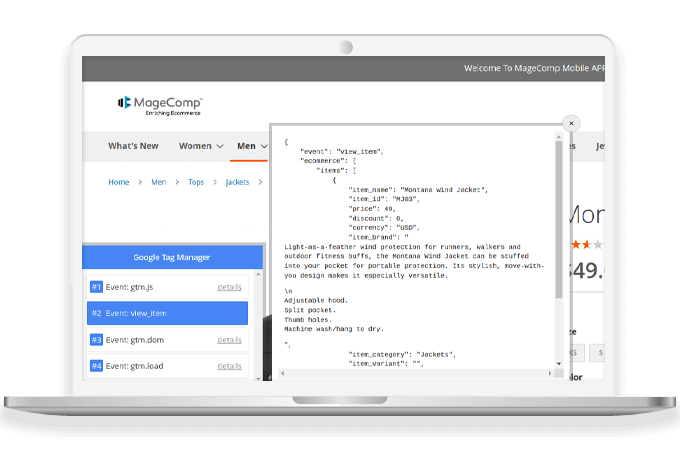Click popup vertical scrollbar down arrow
The height and width of the screenshot is (450, 680).
559,364
